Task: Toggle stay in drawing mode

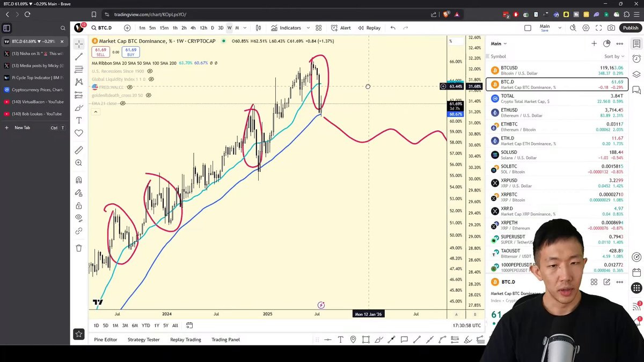Action: coord(79,193)
